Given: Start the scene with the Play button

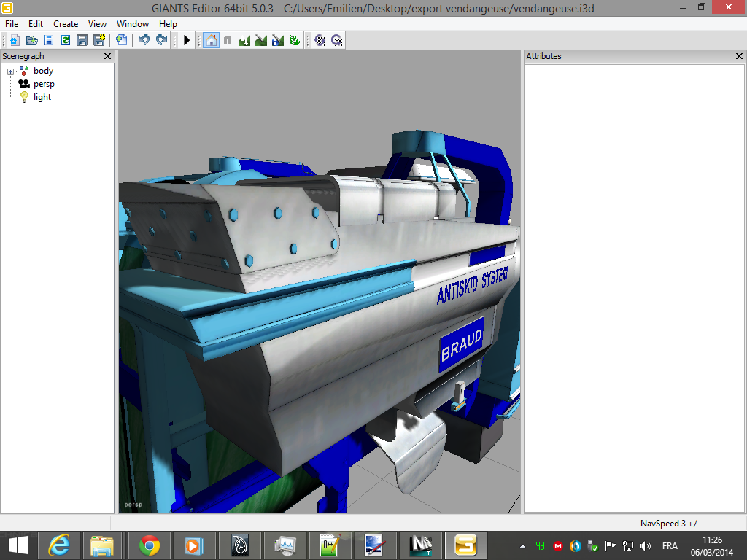Looking at the screenshot, I should point(187,41).
